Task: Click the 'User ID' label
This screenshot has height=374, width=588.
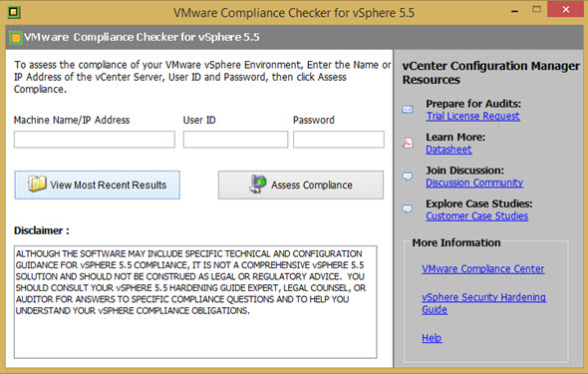Action: coord(199,120)
